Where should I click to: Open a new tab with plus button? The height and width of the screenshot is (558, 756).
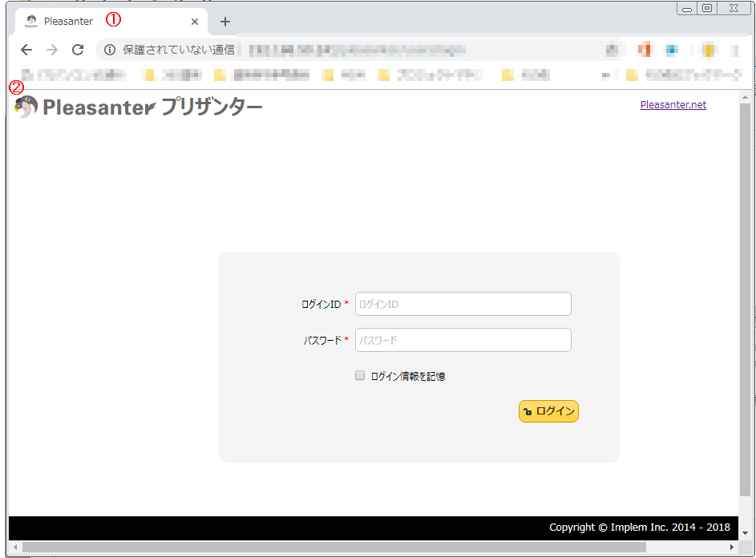[224, 22]
